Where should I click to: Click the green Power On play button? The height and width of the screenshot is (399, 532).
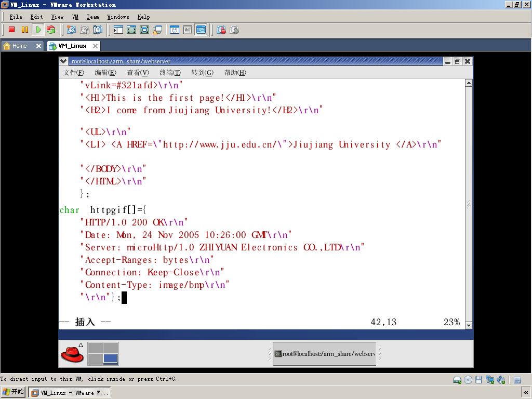pos(38,30)
